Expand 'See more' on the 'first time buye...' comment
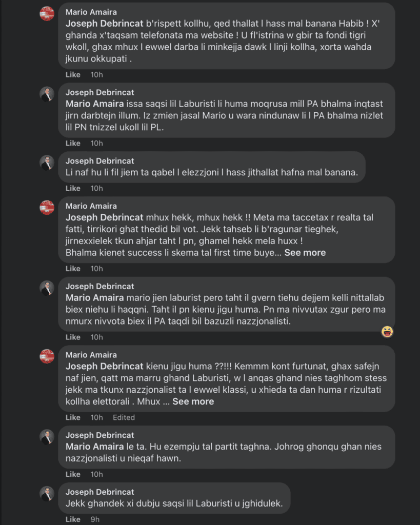The width and height of the screenshot is (420, 525). tap(305, 252)
